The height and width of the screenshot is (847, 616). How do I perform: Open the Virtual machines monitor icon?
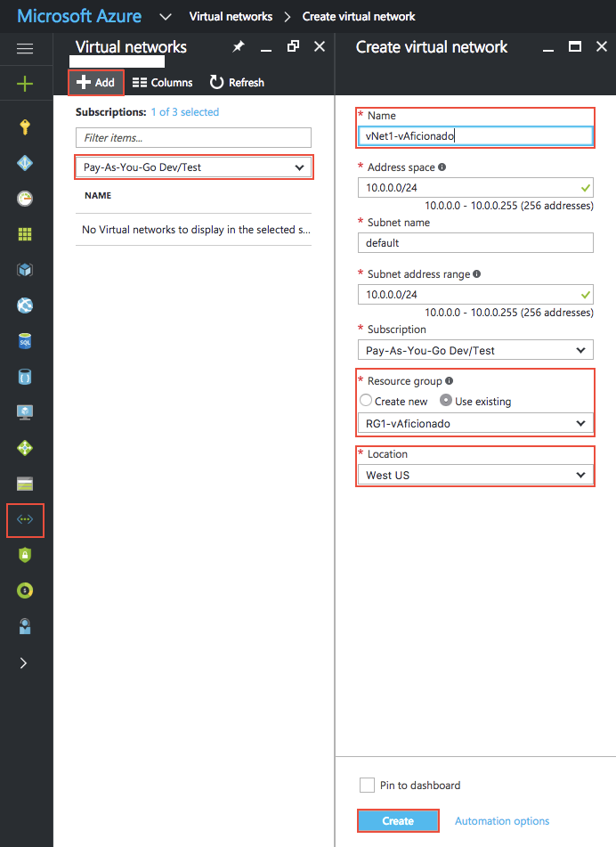pyautogui.click(x=25, y=412)
